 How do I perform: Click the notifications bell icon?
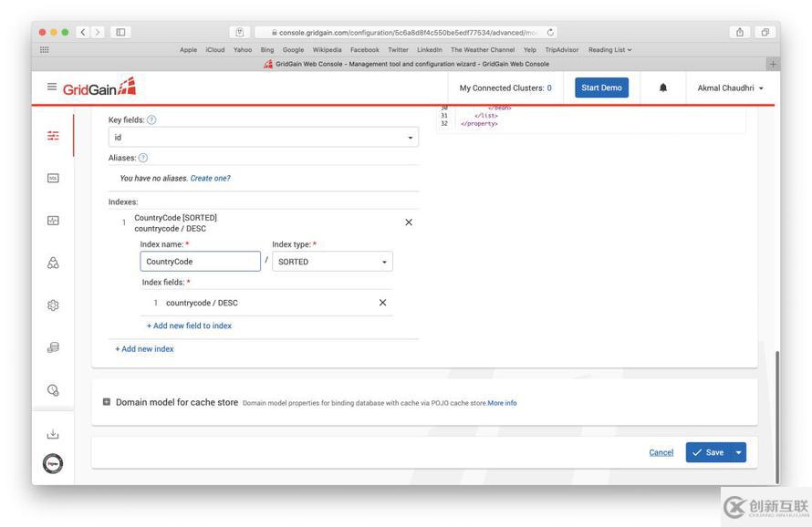(663, 88)
